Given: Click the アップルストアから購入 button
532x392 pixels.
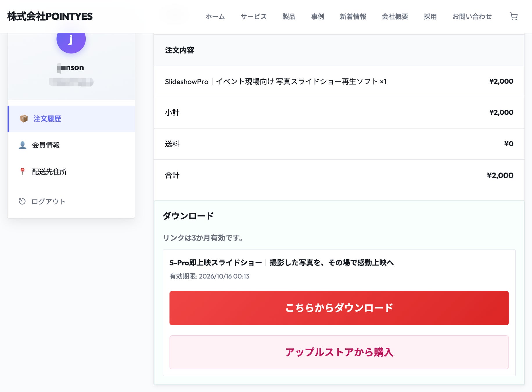Looking at the screenshot, I should click(339, 352).
